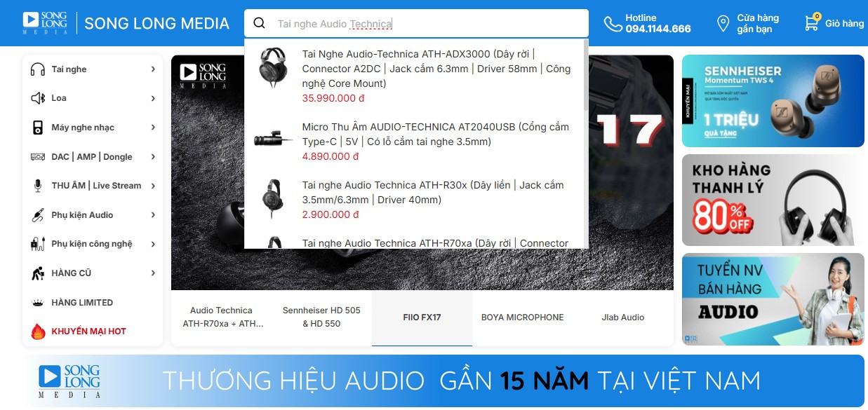
Task: Click the Hotline 094.1144.666 link
Action: [x=648, y=23]
